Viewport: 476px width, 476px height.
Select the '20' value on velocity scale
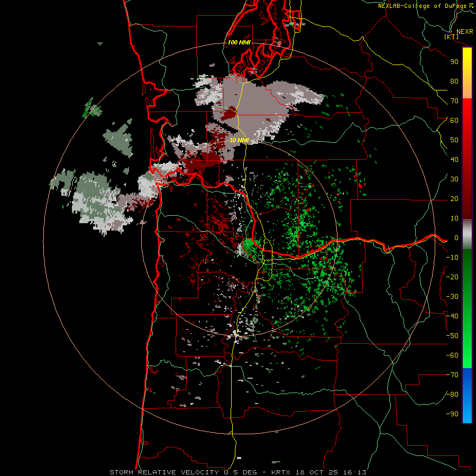[454, 199]
